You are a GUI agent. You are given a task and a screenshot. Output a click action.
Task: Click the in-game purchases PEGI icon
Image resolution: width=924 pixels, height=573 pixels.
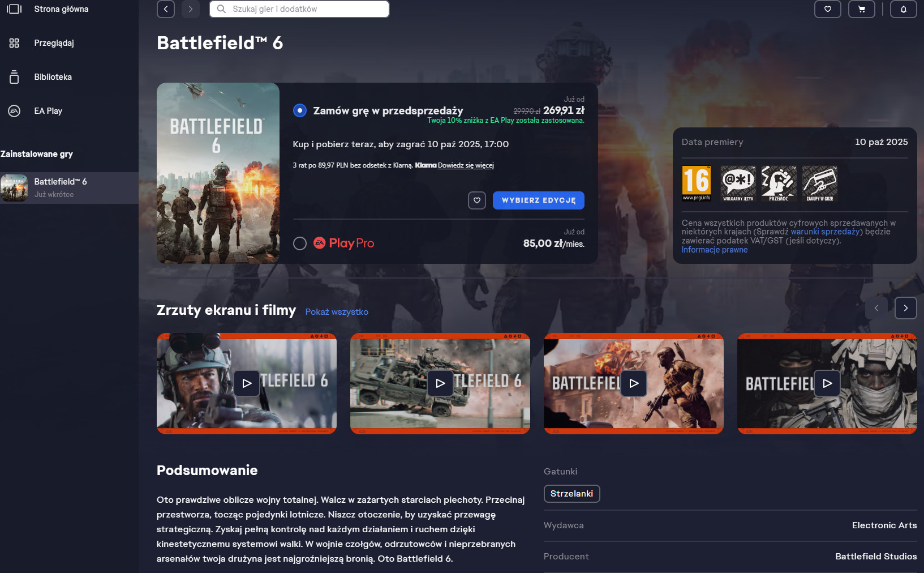820,183
